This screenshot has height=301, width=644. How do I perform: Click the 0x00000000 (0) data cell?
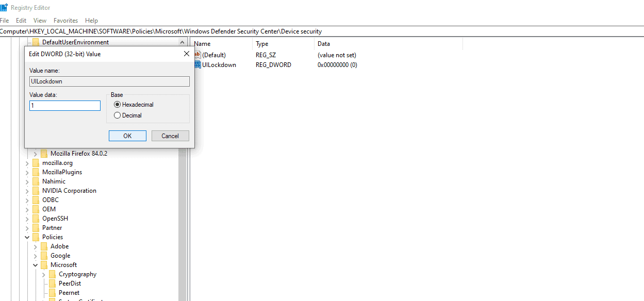point(337,65)
